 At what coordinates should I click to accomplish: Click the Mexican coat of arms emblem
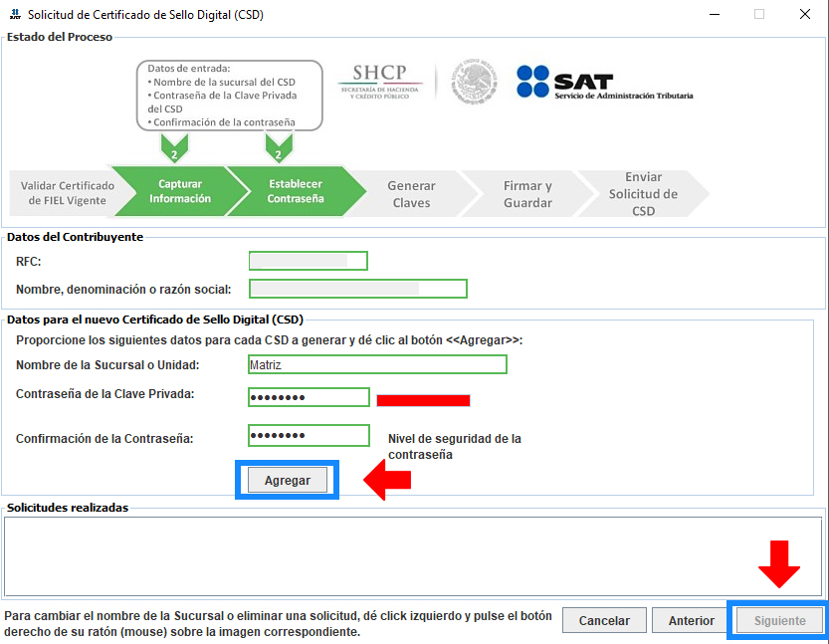click(x=475, y=81)
